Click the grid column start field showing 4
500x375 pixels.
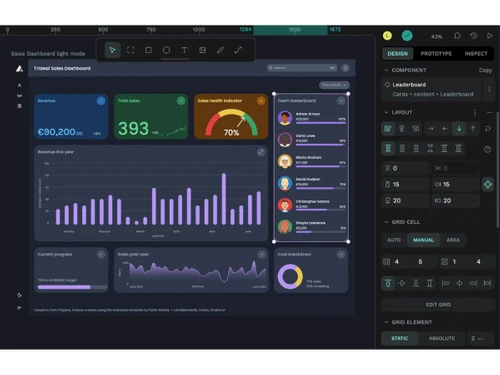click(397, 262)
